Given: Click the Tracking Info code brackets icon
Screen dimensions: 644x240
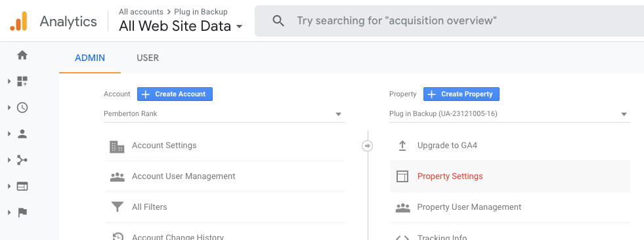Looking at the screenshot, I should [402, 237].
